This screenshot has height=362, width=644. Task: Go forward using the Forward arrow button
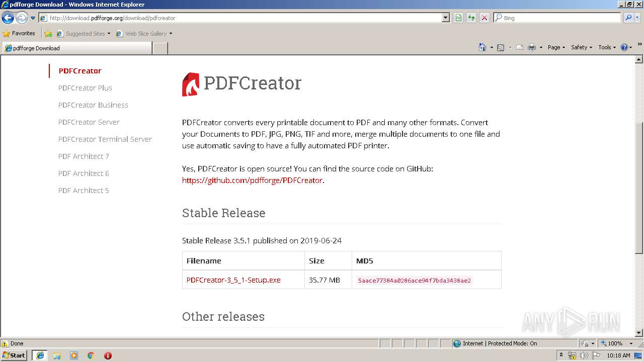point(22,18)
